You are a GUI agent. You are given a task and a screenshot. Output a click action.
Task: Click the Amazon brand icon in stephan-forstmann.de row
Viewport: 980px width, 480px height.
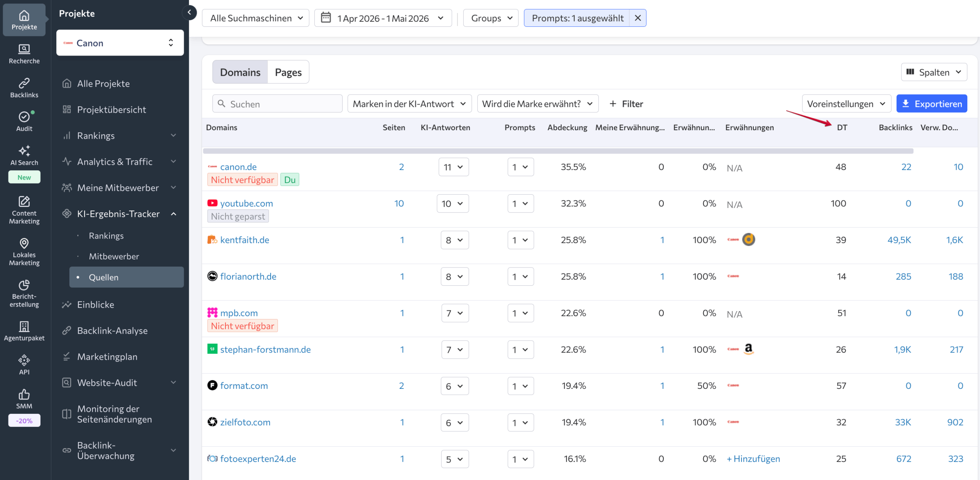tap(749, 349)
